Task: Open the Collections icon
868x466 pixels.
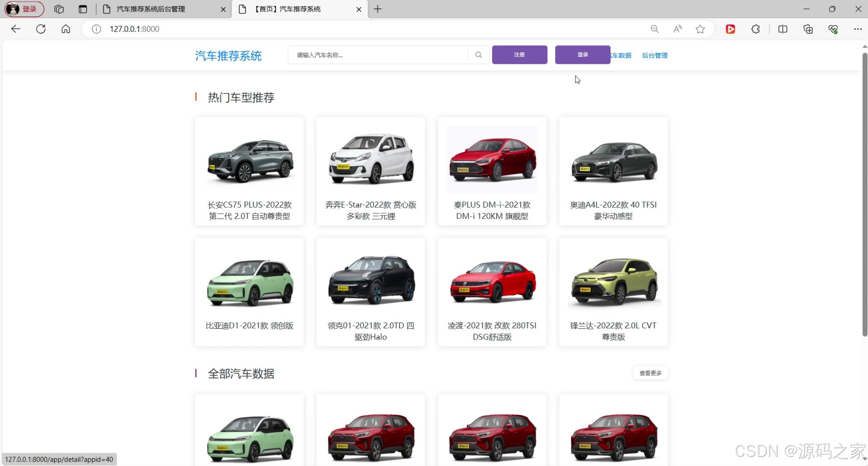Action: pyautogui.click(x=808, y=29)
